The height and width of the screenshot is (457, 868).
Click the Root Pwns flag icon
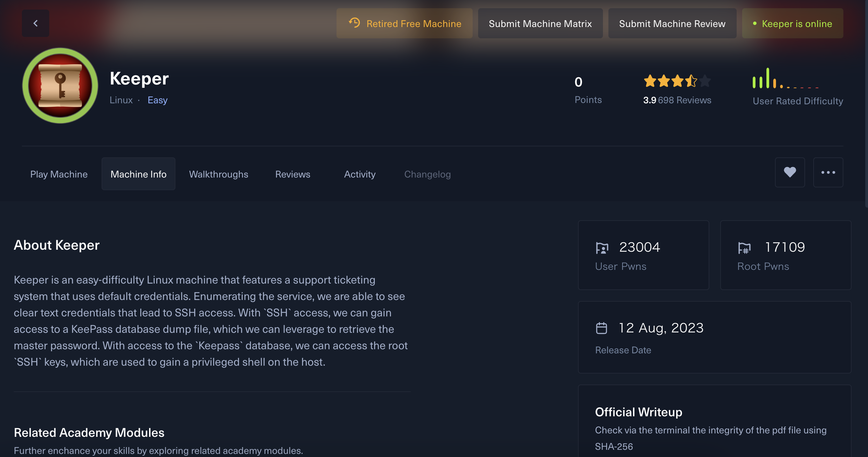[x=745, y=247]
